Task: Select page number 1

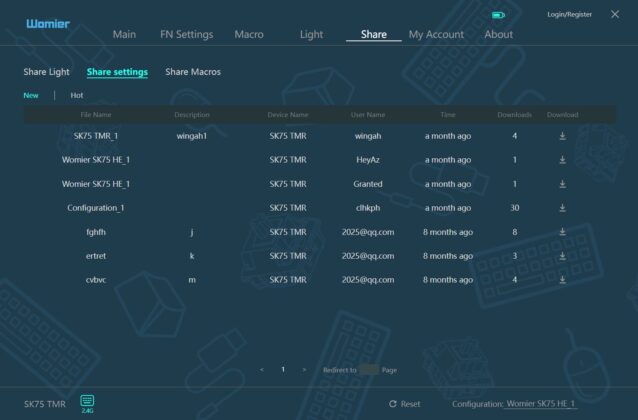Action: coord(283,370)
